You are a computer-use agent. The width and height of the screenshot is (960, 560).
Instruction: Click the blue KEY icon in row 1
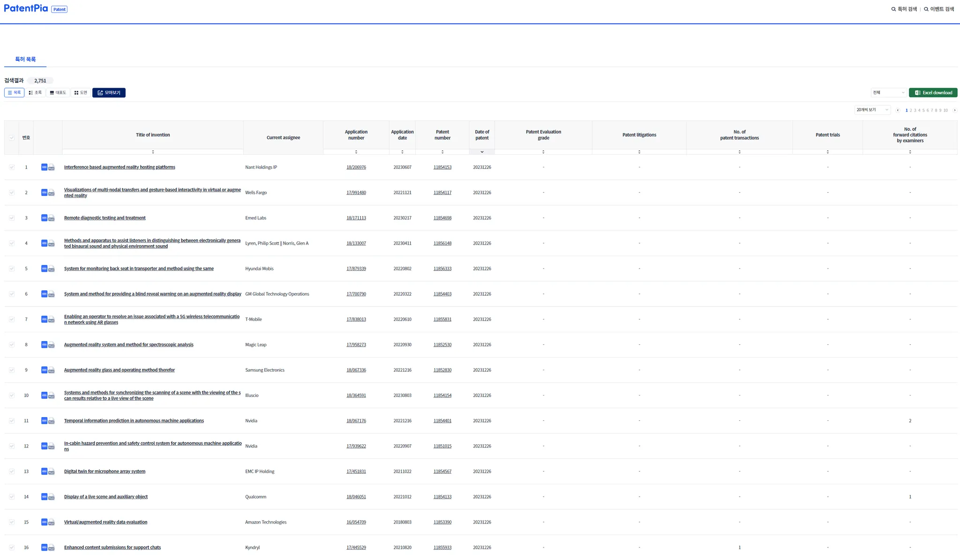point(44,167)
